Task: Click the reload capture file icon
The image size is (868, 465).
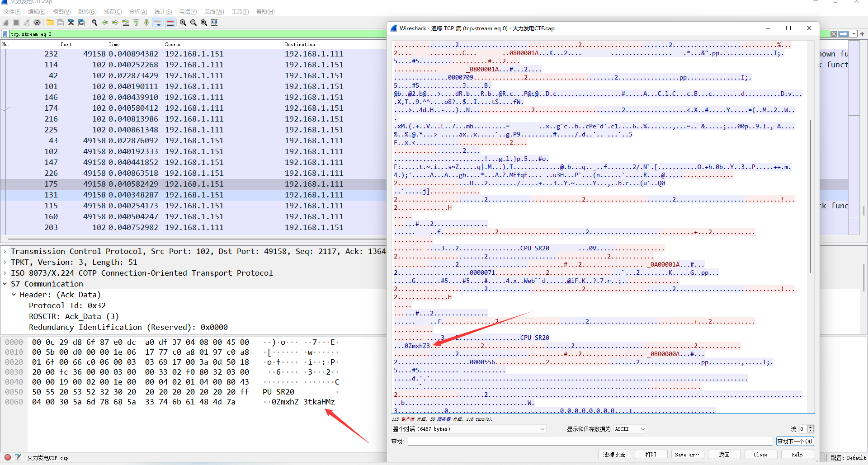Action: 81,23
